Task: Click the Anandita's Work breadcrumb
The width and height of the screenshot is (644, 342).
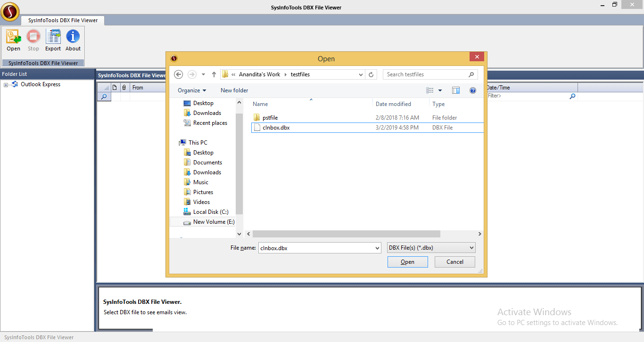Action: point(259,74)
